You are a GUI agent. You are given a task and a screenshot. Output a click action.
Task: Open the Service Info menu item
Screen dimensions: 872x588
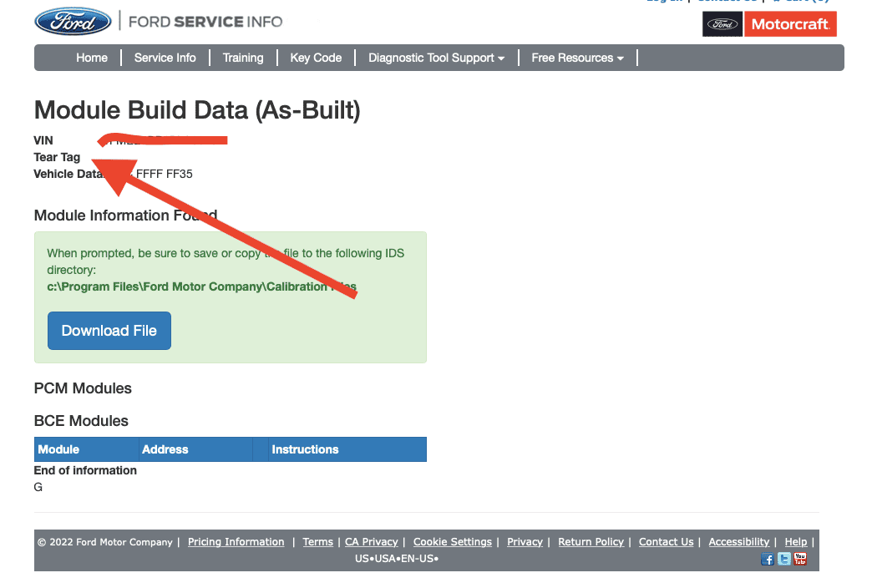[165, 58]
